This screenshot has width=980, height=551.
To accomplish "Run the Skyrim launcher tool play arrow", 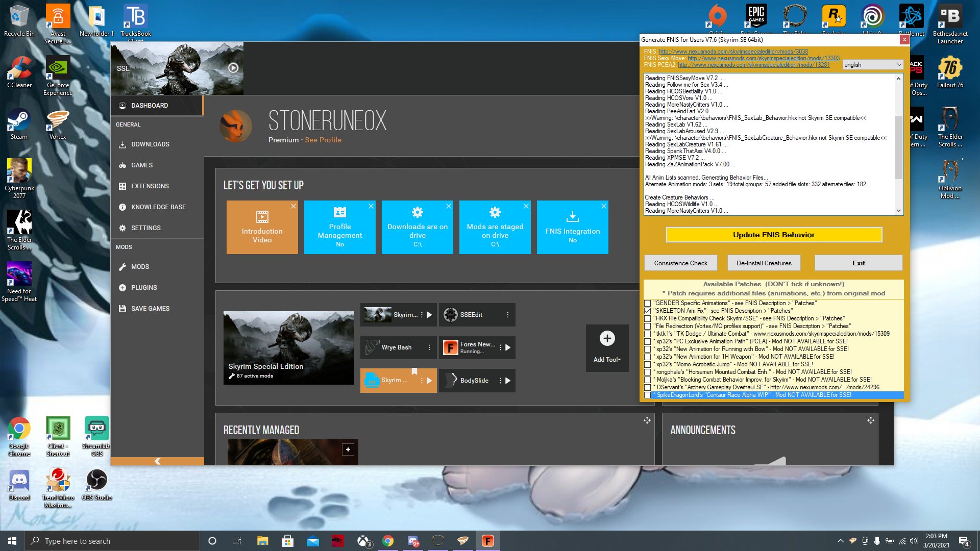I will tap(429, 315).
